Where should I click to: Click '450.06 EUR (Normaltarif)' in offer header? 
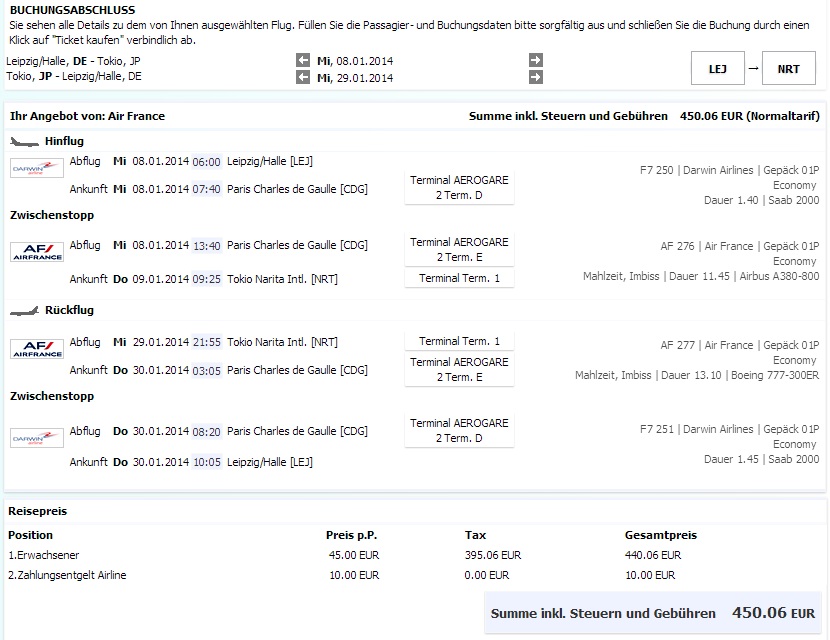[x=750, y=116]
